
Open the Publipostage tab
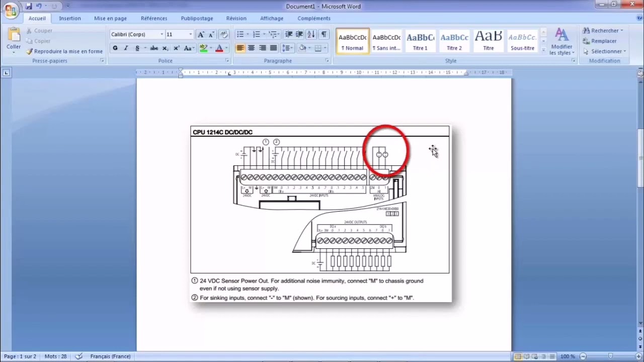197,18
